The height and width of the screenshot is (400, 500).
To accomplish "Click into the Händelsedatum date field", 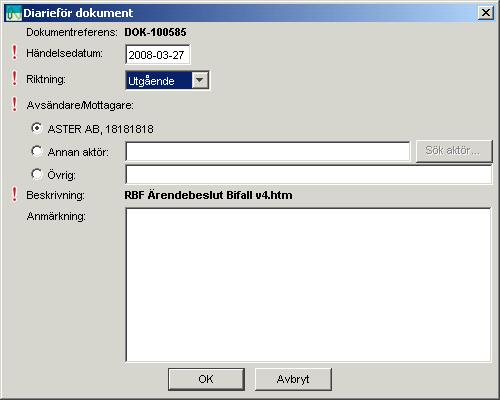I will coord(158,55).
